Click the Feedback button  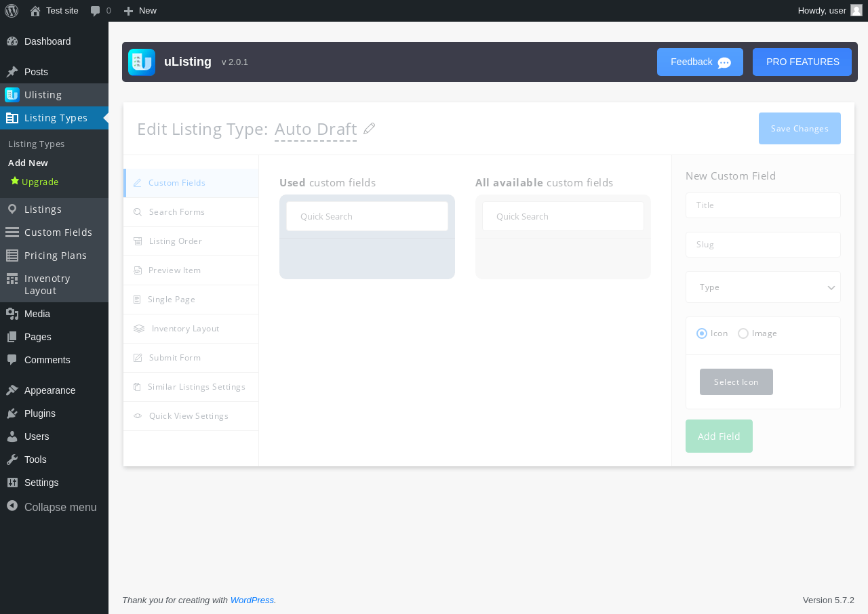tap(700, 62)
